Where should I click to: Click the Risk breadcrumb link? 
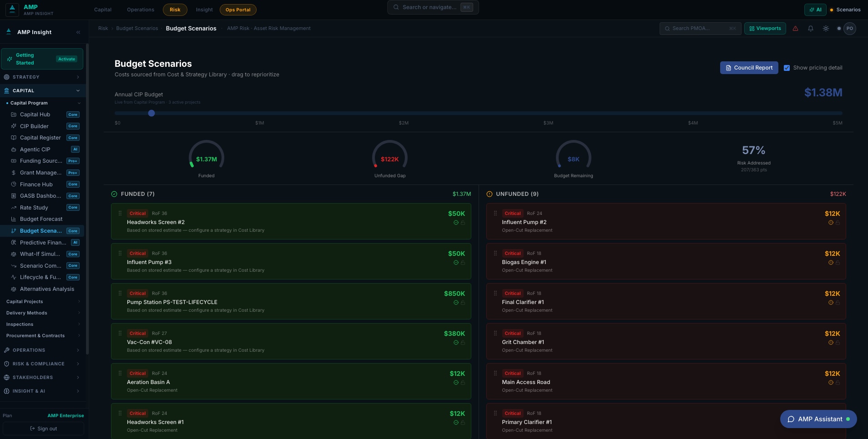coord(103,28)
